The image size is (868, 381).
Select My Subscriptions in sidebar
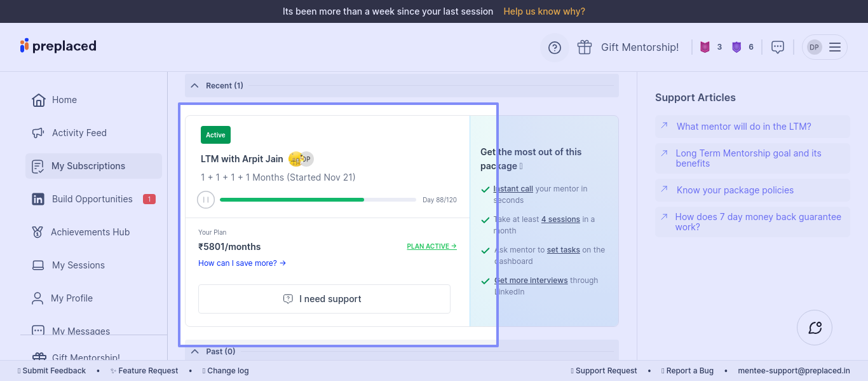(x=93, y=166)
